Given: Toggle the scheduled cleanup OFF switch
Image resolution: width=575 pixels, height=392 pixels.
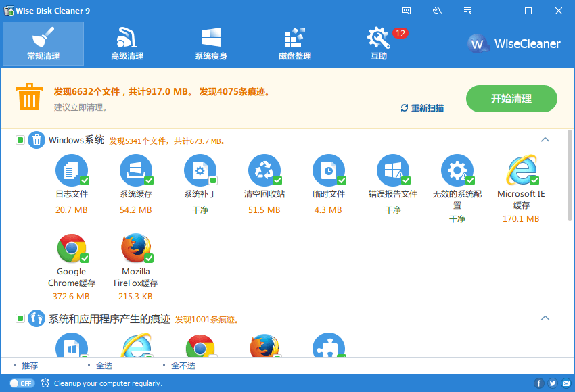Looking at the screenshot, I should tap(22, 383).
